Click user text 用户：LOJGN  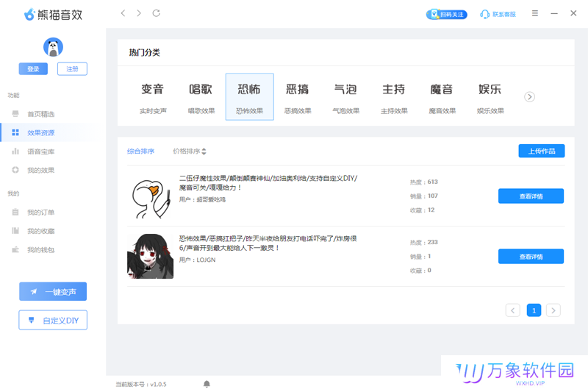pyautogui.click(x=197, y=260)
